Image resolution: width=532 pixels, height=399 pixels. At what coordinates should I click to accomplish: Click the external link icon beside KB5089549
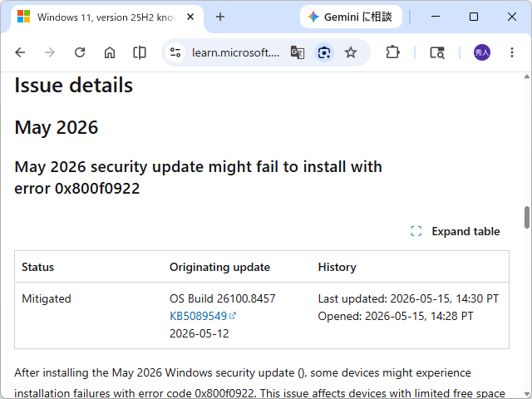point(233,316)
